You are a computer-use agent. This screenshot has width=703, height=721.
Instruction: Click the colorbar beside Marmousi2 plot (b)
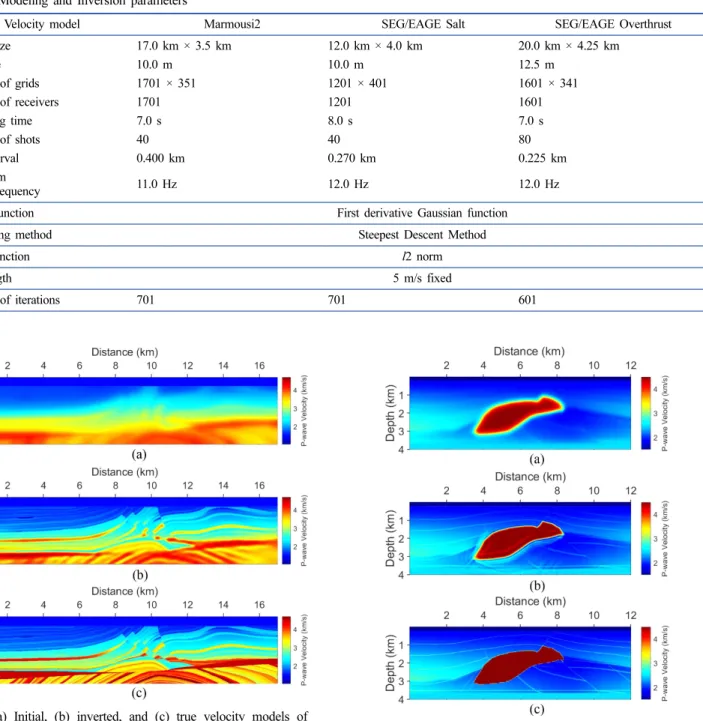[x=286, y=531]
